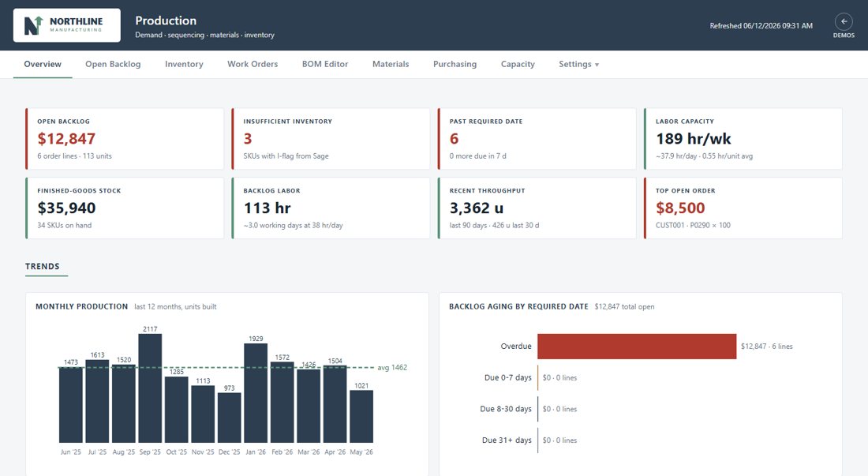Click '0 more due in 7 d' text

click(477, 156)
